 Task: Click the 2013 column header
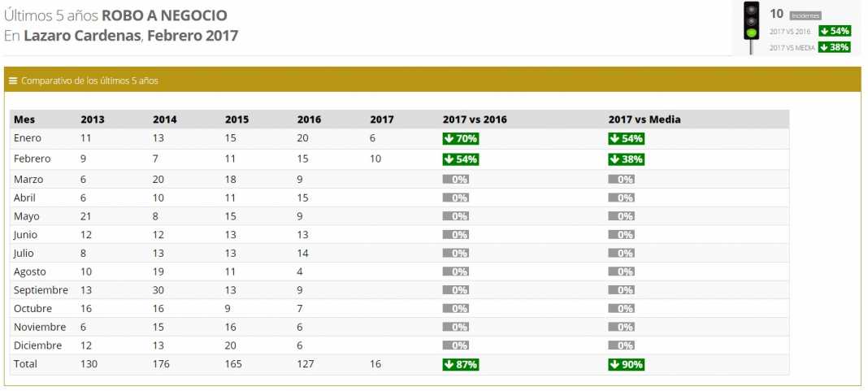point(93,119)
